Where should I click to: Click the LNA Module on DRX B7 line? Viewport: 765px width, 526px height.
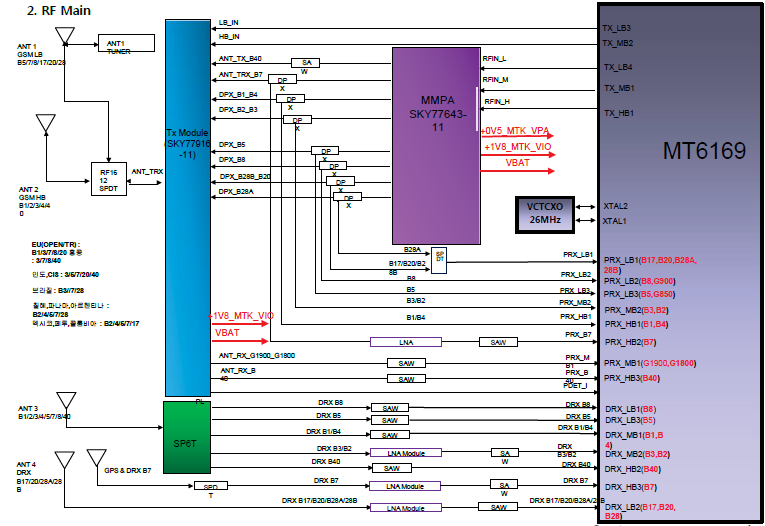point(405,486)
